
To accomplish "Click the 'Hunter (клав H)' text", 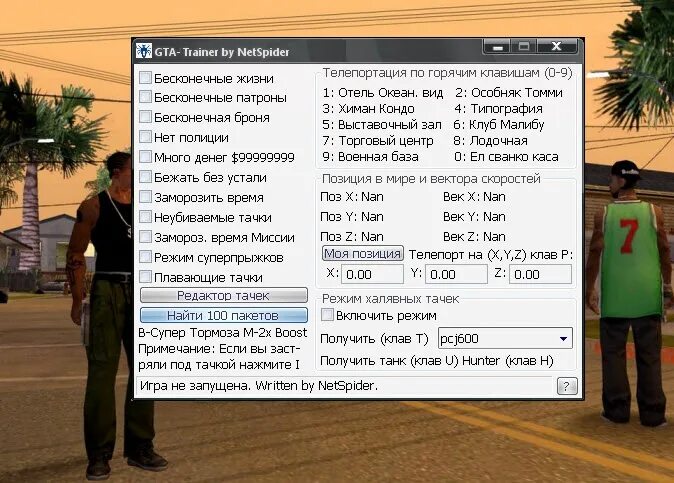I will [508, 361].
